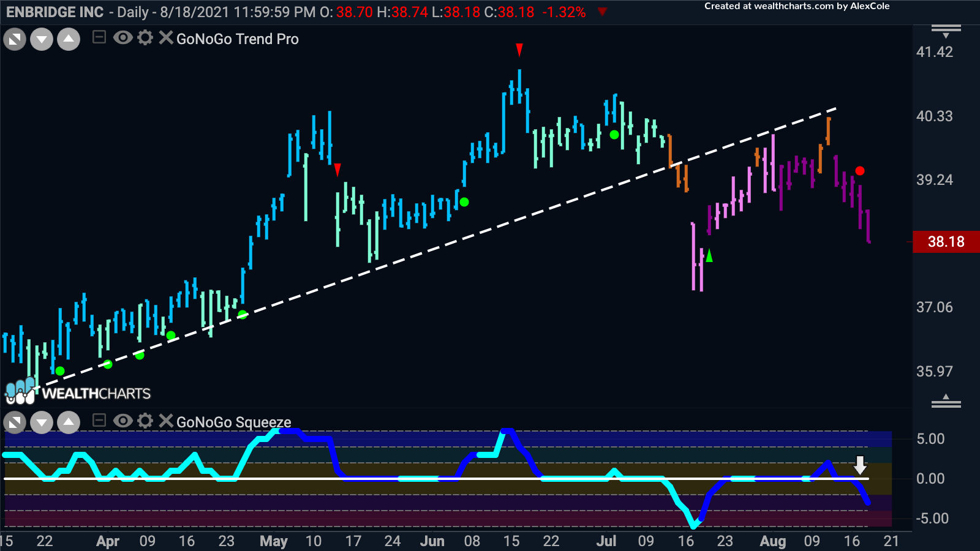The height and width of the screenshot is (551, 980).
Task: Toggle visibility of GoNoGo Trend Pro indicator
Action: click(123, 38)
